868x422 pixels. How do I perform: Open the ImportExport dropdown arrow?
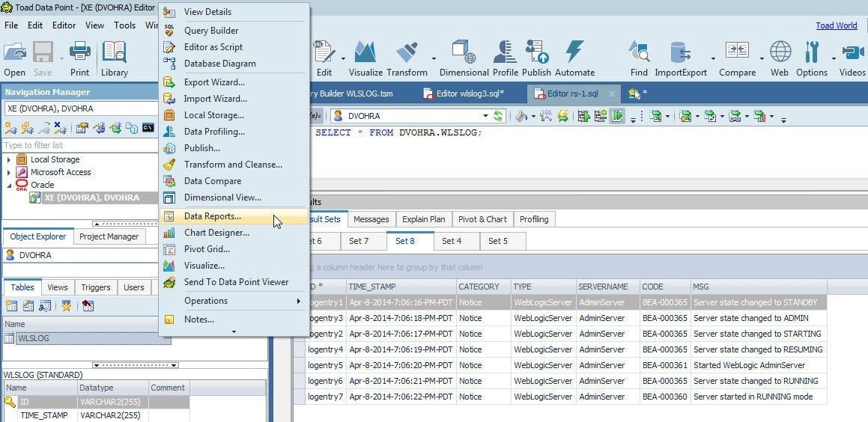pos(713,58)
